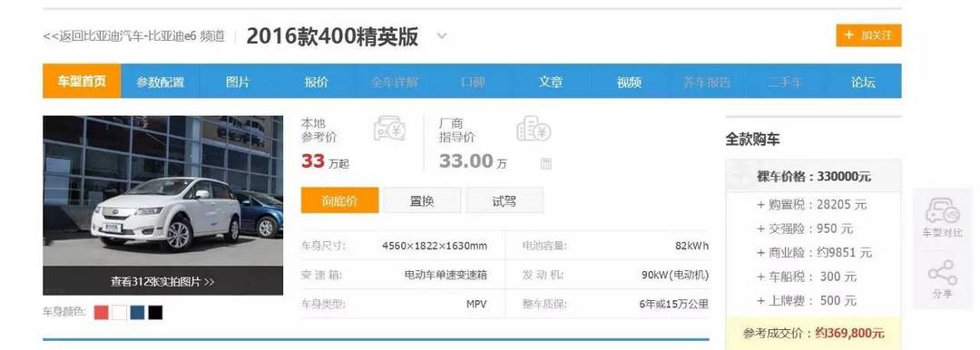This screenshot has width=980, height=350.
Task: Select the greyed 二手车 tab
Action: click(784, 82)
